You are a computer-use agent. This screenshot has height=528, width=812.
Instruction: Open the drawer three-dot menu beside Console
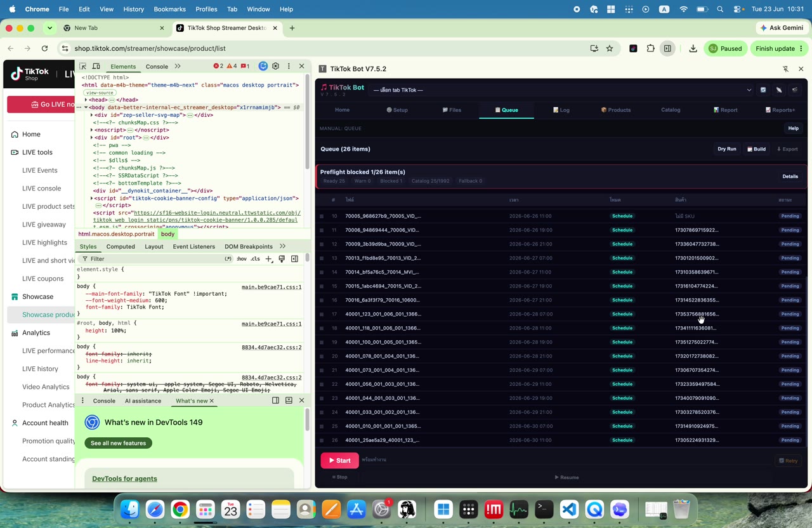(x=82, y=400)
